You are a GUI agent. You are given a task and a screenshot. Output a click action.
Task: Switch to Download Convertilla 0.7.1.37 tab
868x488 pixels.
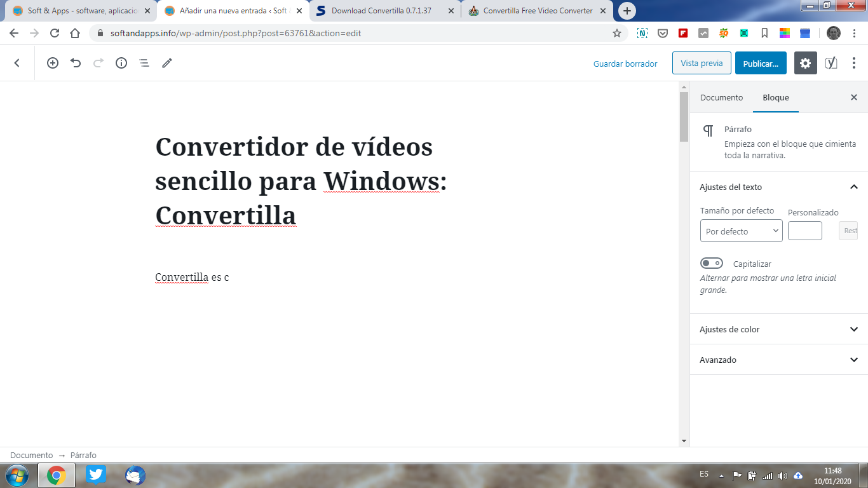[x=385, y=11]
